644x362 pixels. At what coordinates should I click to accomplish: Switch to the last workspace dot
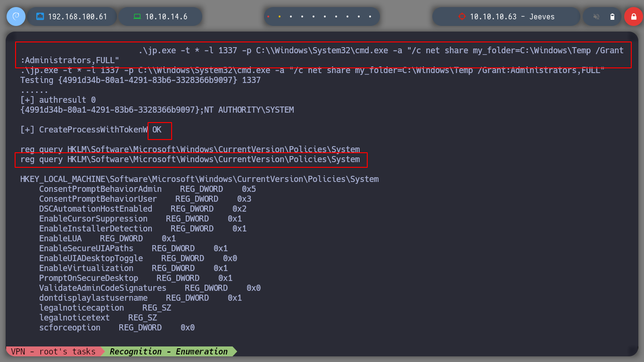370,16
